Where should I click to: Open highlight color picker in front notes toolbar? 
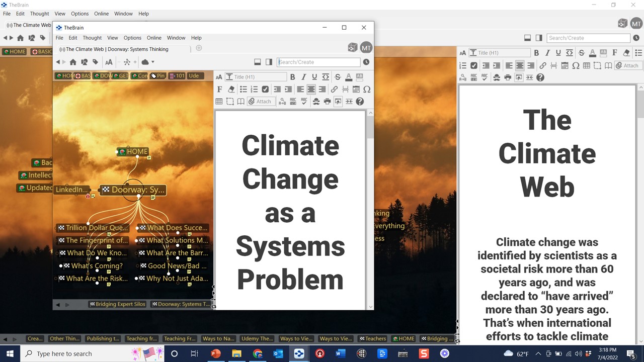[x=359, y=77]
